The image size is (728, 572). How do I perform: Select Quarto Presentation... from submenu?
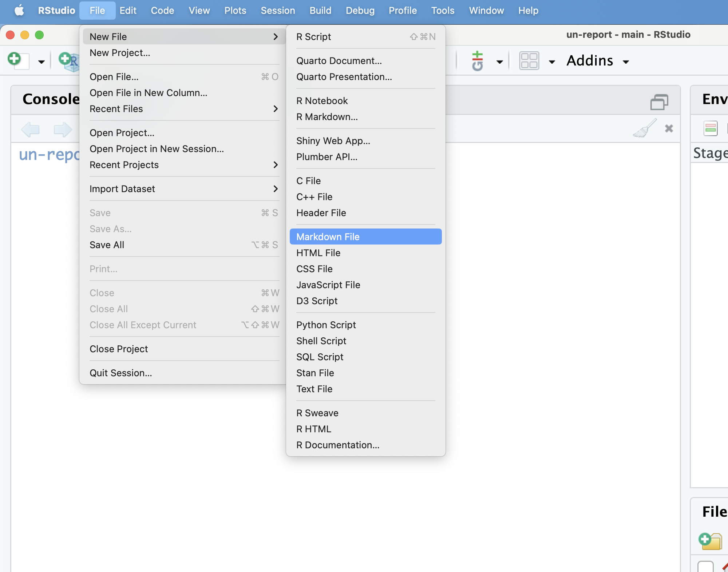point(366,77)
